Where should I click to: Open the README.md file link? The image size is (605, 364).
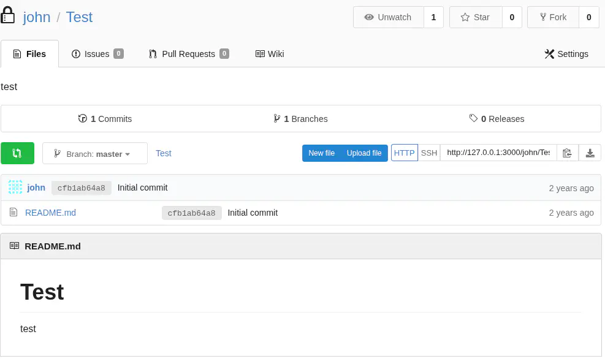(50, 213)
